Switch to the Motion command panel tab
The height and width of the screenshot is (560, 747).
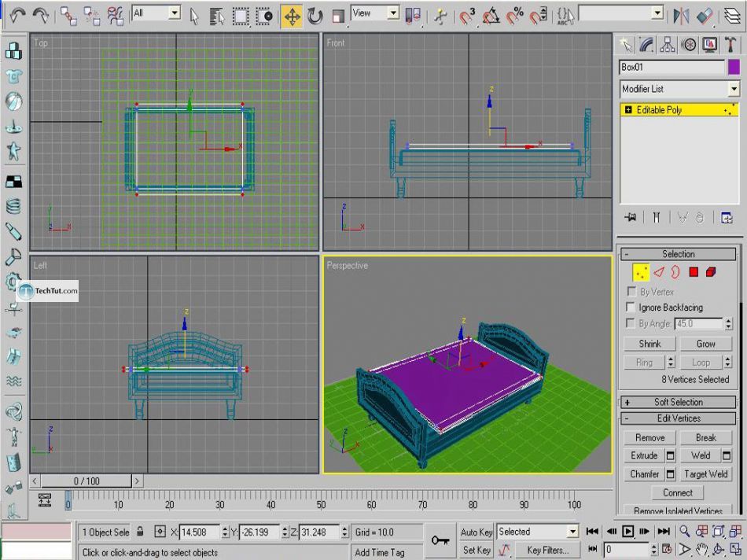[x=689, y=45]
